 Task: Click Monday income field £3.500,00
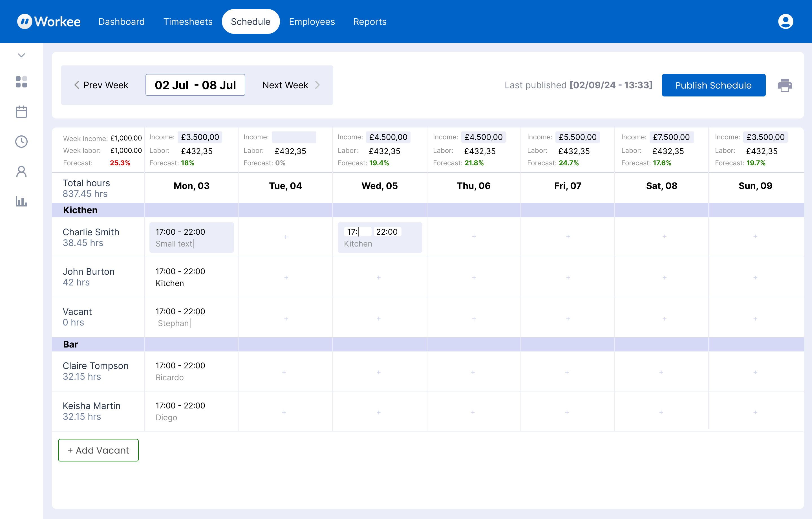pyautogui.click(x=200, y=137)
